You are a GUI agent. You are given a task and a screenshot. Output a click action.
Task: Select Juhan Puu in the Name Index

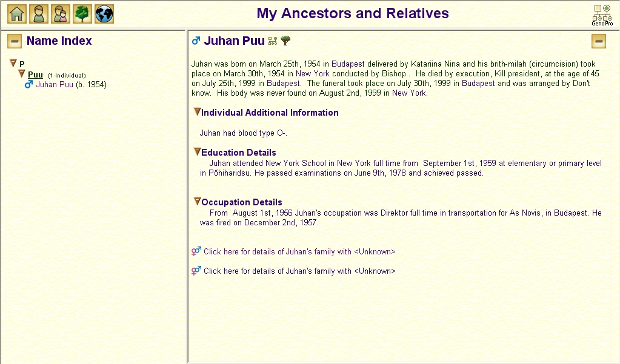coord(54,85)
